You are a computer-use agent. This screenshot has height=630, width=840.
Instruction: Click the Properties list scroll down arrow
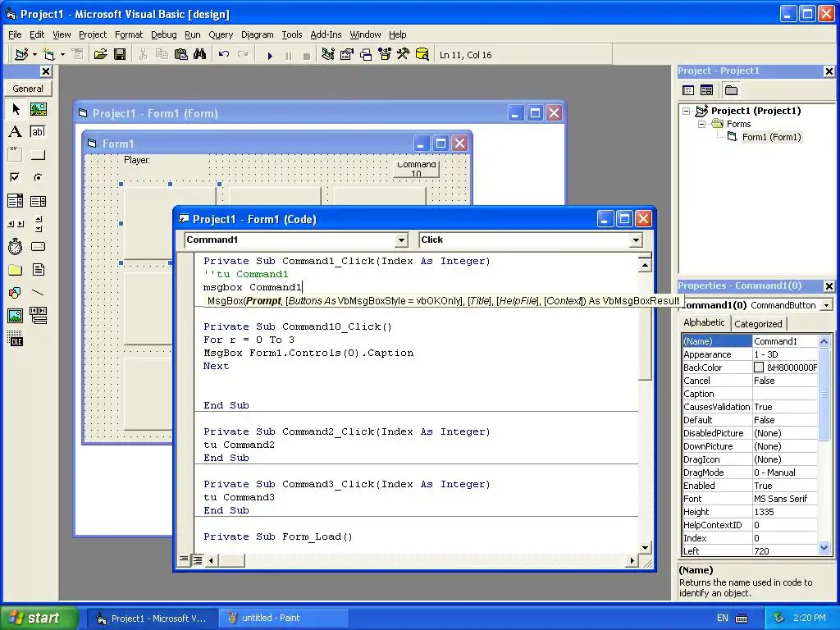tap(824, 547)
